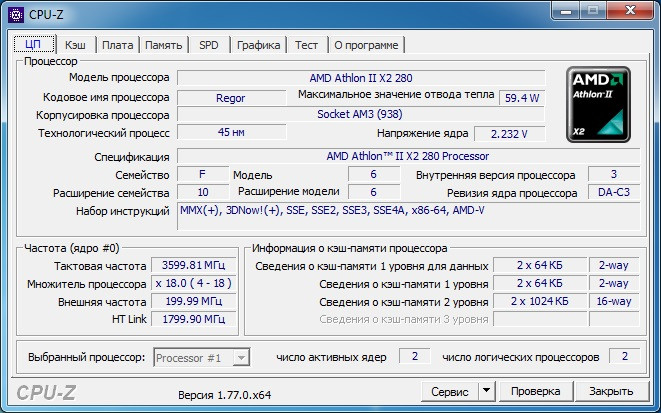
Task: Click the L2 cache size 2 x 1024 КБ
Action: tap(540, 301)
